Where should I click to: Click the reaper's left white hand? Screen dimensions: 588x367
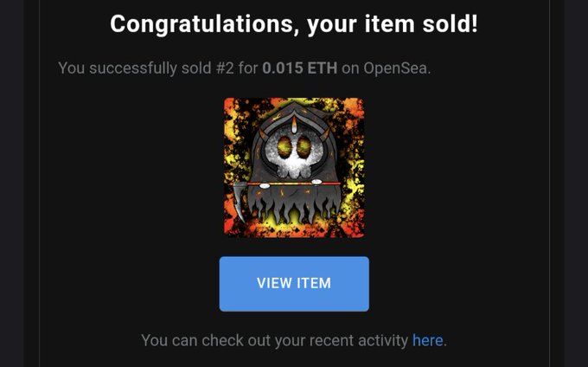tap(265, 185)
